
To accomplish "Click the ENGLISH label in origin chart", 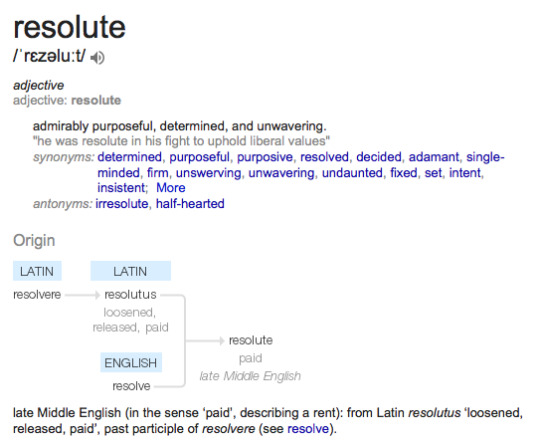I will tap(131, 363).
